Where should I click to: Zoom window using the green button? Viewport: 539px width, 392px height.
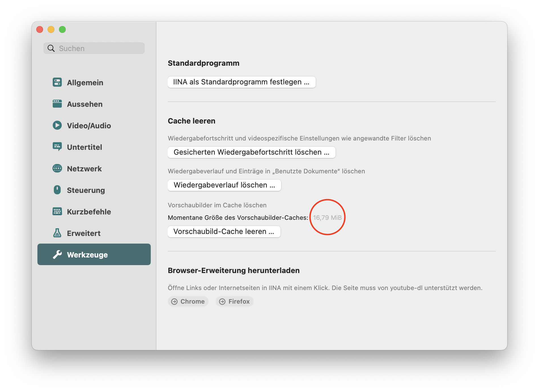pos(62,29)
